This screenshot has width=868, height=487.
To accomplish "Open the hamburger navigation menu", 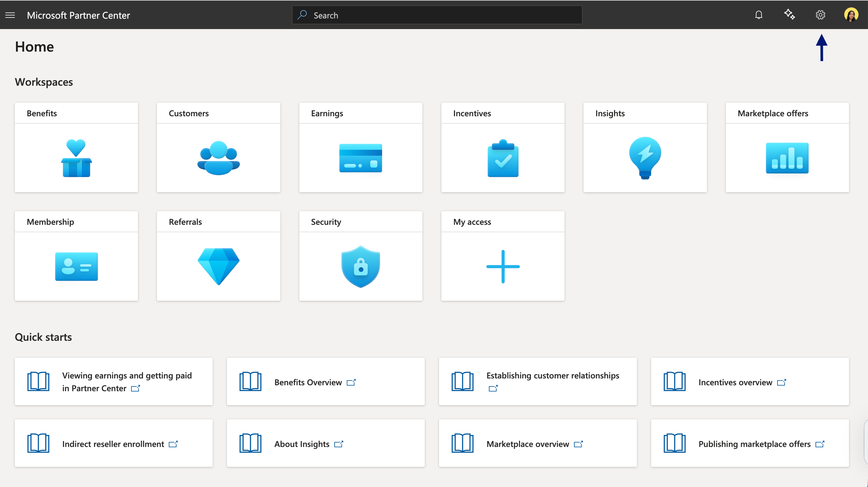I will coord(10,15).
